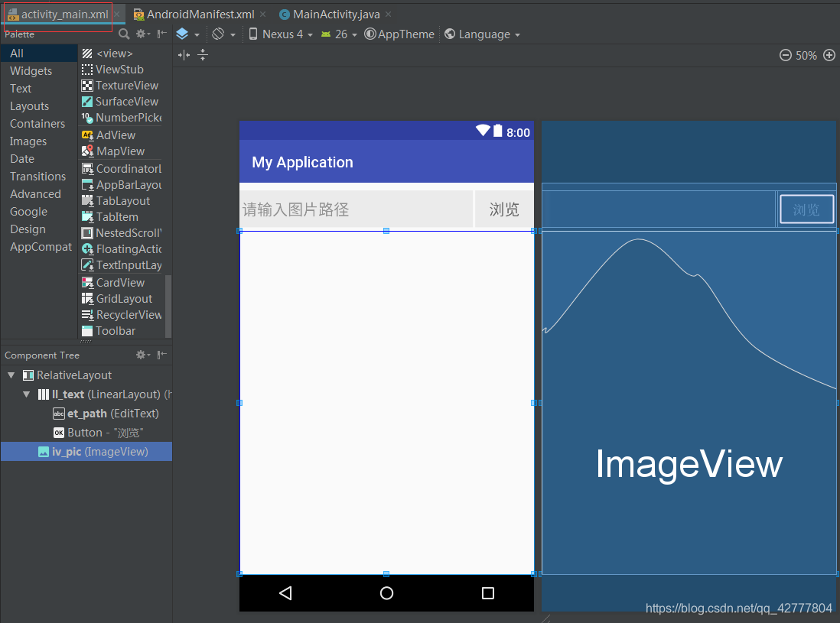The width and height of the screenshot is (840, 623).
Task: Select the All palette category
Action: pyautogui.click(x=39, y=53)
